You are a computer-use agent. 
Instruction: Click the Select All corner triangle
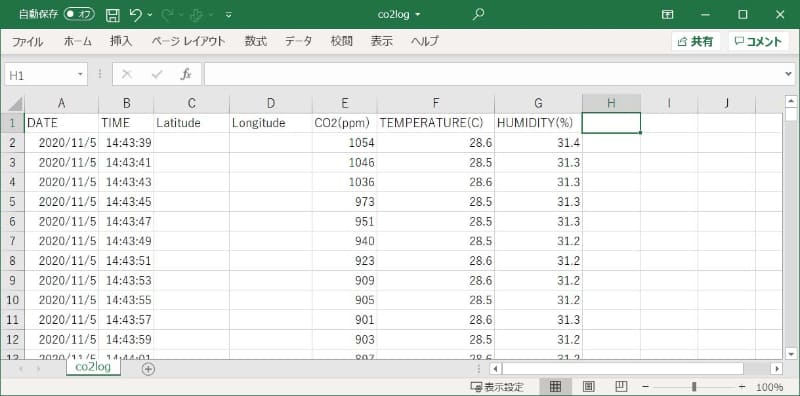click(15, 104)
